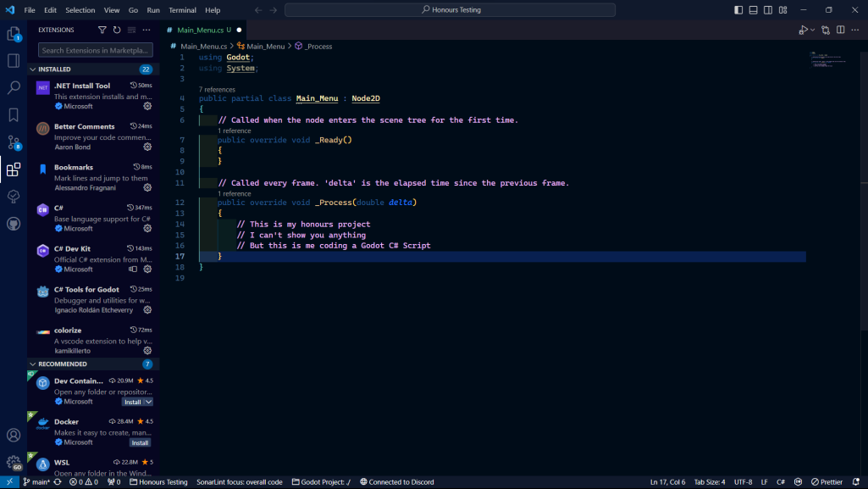Filter the extensions list

(x=102, y=30)
